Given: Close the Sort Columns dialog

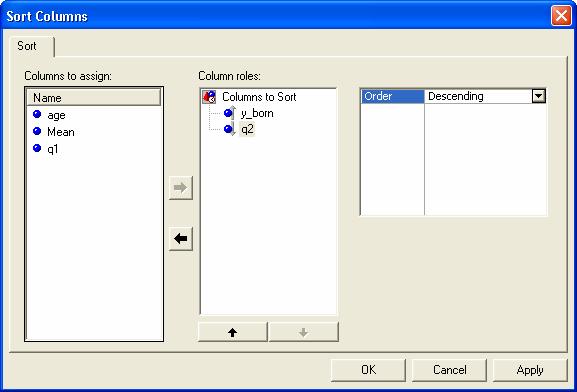Looking at the screenshot, I should click(561, 16).
